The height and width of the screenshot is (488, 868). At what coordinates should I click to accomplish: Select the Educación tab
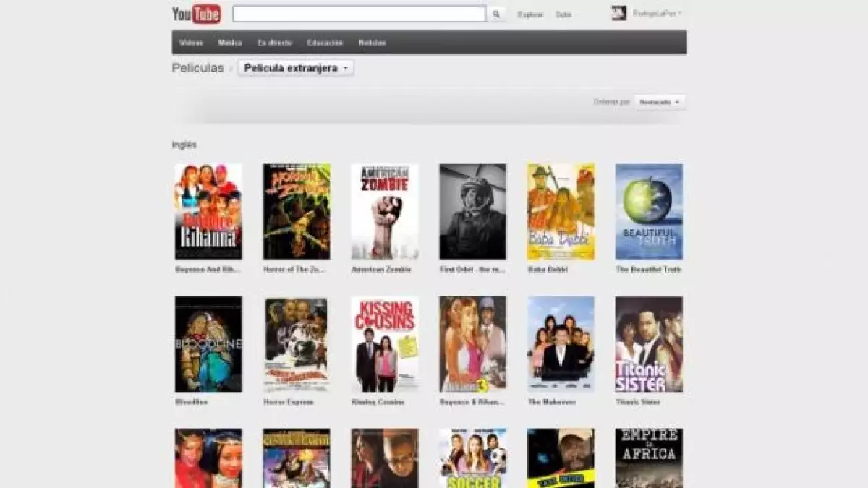click(325, 43)
